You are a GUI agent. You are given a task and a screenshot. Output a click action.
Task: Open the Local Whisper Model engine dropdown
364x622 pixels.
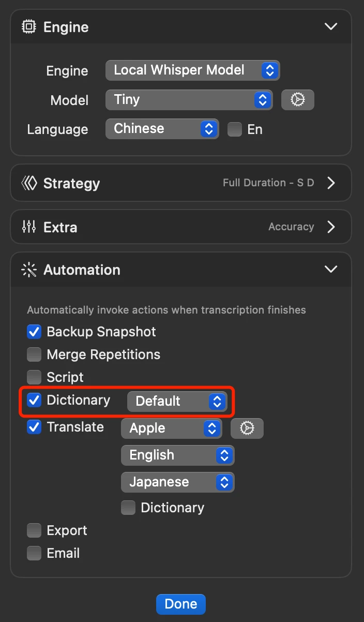[x=192, y=70]
